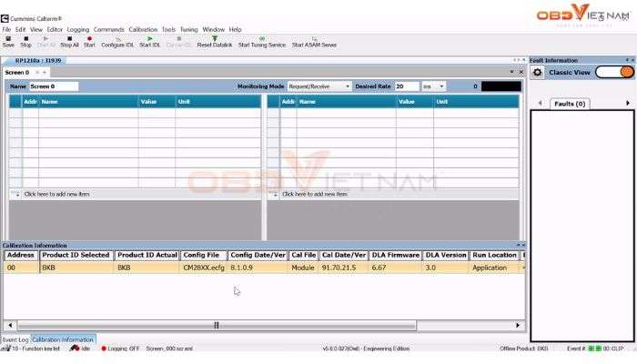The image size is (637, 364).
Task: Click the Idle status icon
Action: click(x=76, y=349)
